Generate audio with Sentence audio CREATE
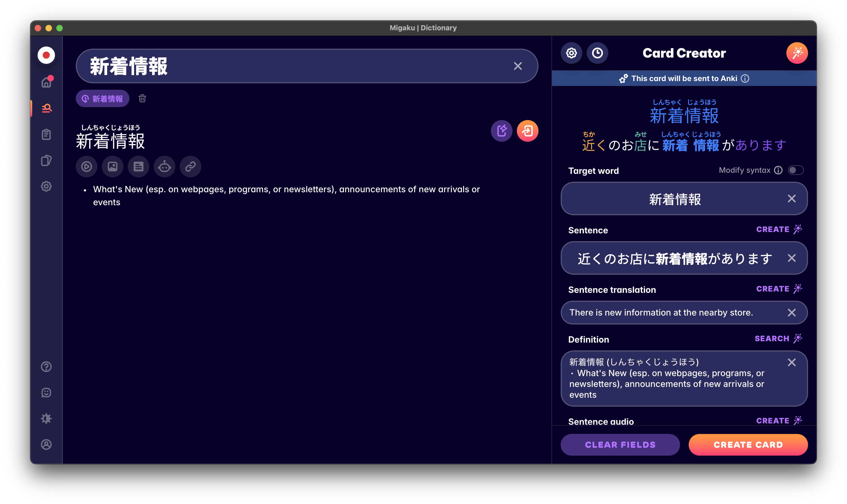 779,421
